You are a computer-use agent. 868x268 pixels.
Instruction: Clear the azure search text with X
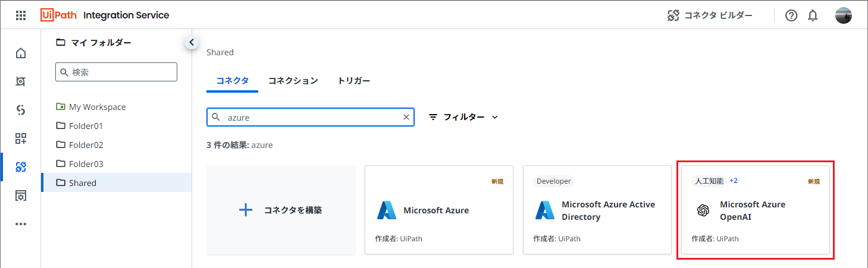click(x=406, y=117)
